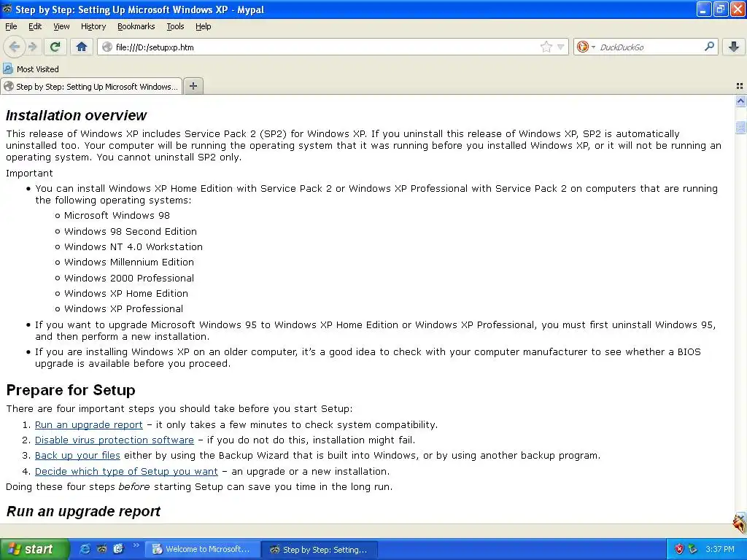Click the Windows XP Home Edition list item

(x=126, y=293)
